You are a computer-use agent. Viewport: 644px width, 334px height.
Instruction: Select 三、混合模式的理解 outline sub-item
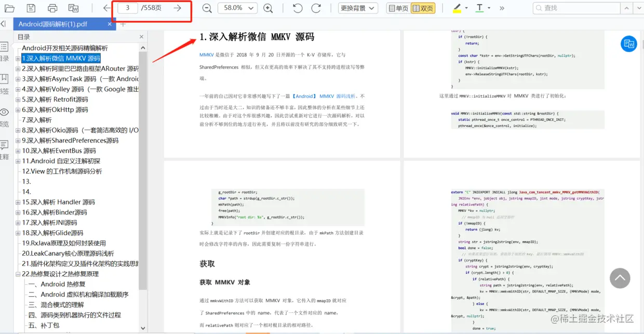(56, 305)
